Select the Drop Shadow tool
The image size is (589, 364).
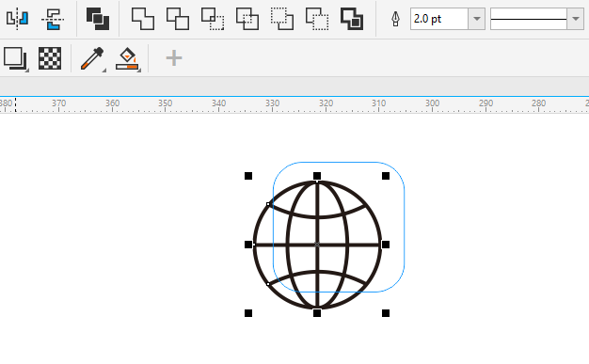15,58
